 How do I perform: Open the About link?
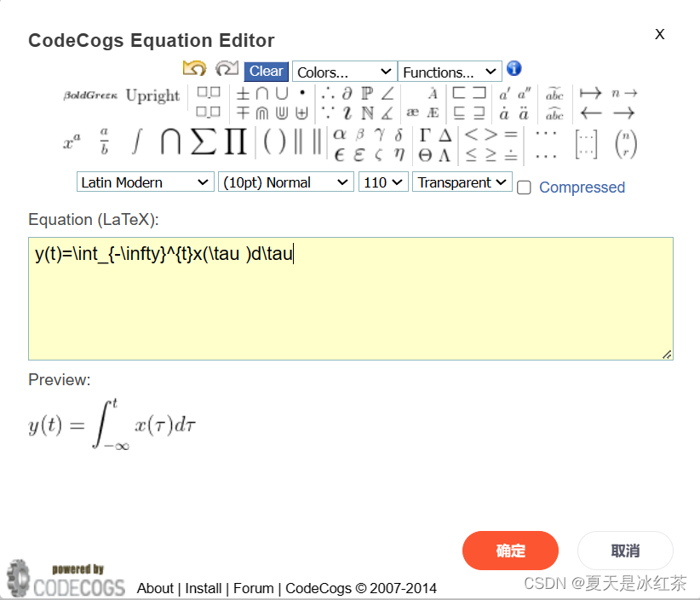pyautogui.click(x=155, y=588)
